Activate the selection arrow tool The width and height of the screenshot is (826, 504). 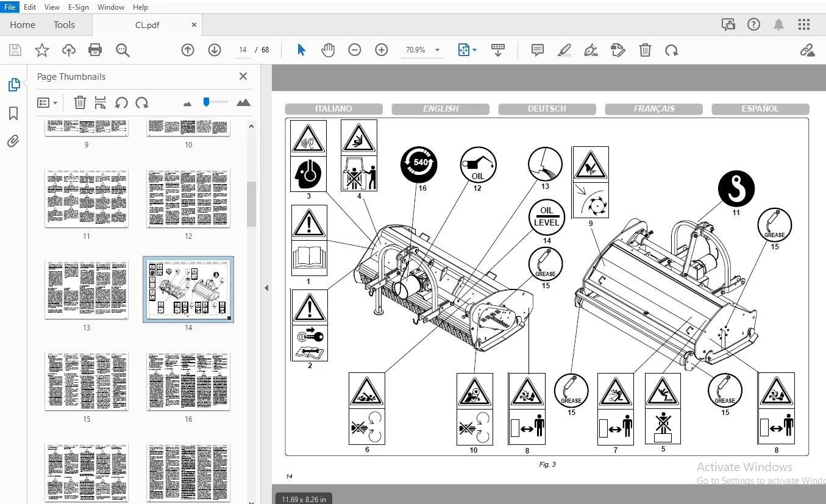pos(301,50)
